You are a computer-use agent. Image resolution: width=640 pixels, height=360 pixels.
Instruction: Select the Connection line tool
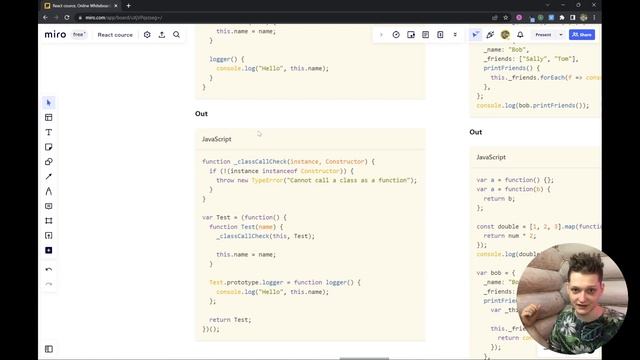click(49, 176)
